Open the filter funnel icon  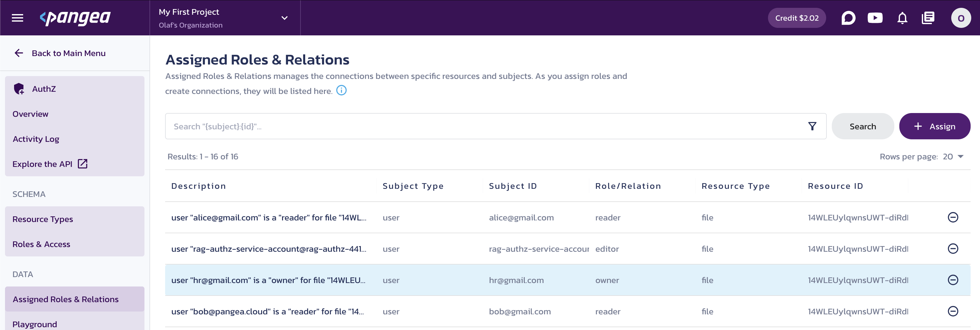(x=812, y=126)
